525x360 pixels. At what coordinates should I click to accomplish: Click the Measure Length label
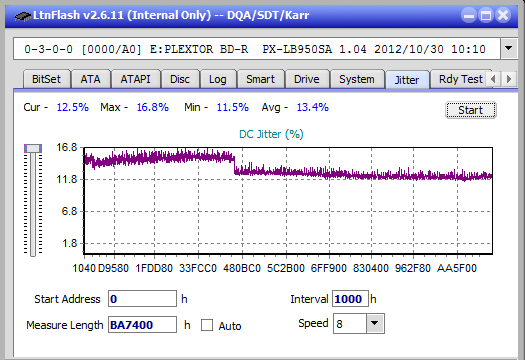tap(65, 325)
